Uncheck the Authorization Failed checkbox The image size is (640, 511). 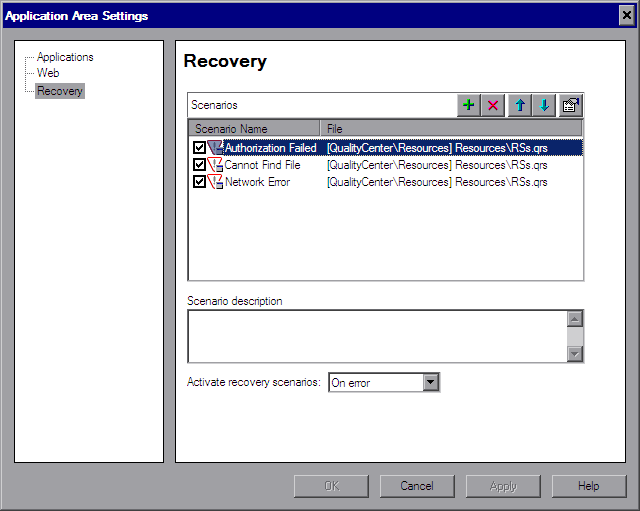point(199,148)
